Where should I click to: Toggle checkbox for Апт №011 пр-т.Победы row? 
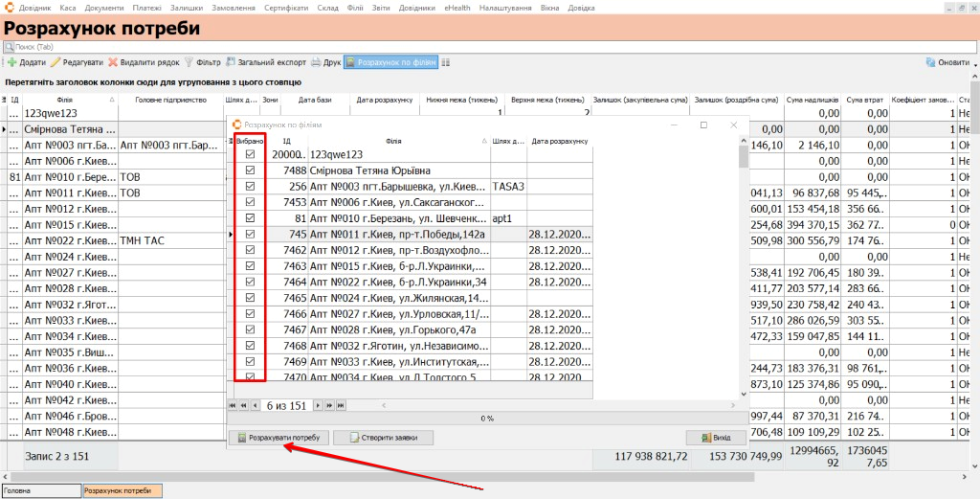[x=251, y=234]
